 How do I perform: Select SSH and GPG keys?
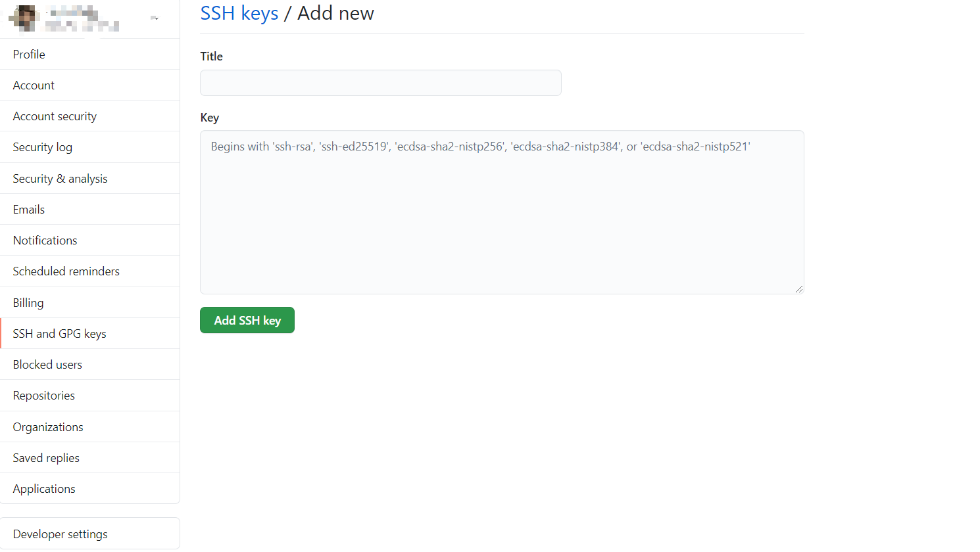(89, 333)
